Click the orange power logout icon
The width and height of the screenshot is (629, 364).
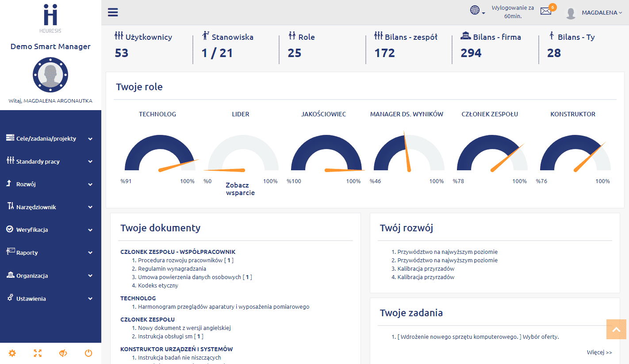pyautogui.click(x=88, y=353)
